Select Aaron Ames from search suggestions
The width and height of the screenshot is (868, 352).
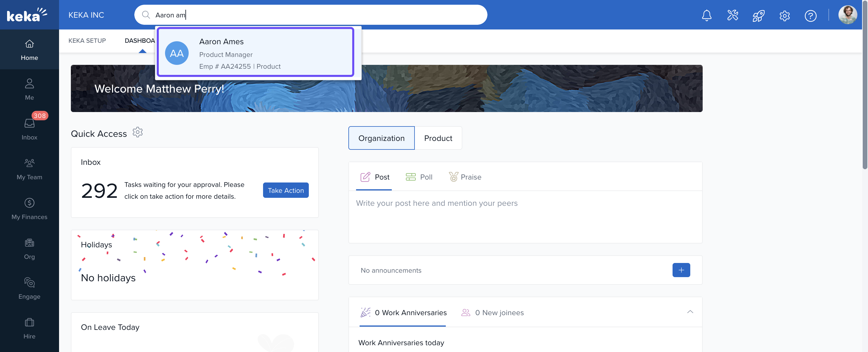coord(255,52)
